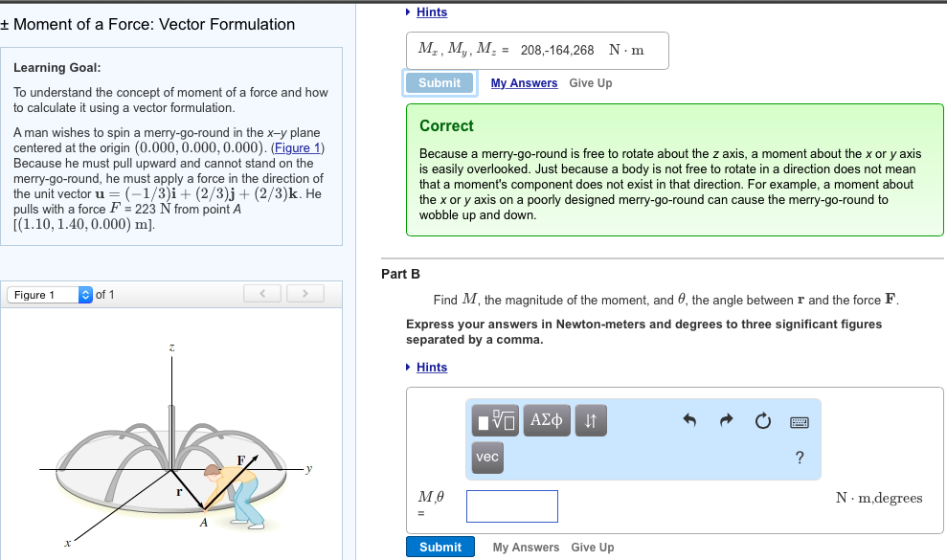The width and height of the screenshot is (947, 560).
Task: Expand the Hints section in Part B
Action: pyautogui.click(x=431, y=367)
